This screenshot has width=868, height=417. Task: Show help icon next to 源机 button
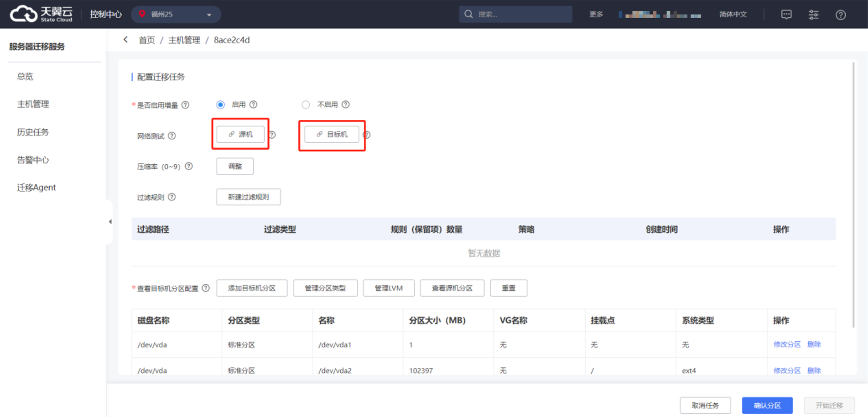[x=272, y=135]
